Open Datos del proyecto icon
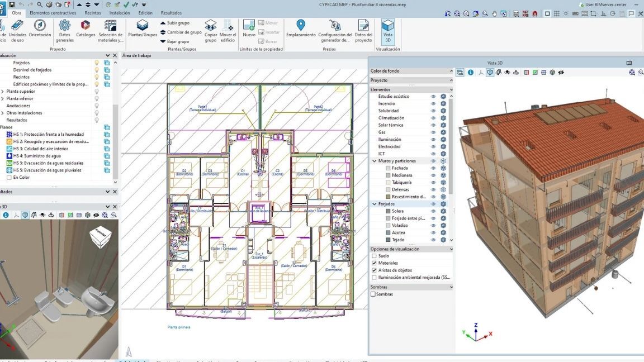This screenshot has width=644, height=362. click(x=363, y=25)
